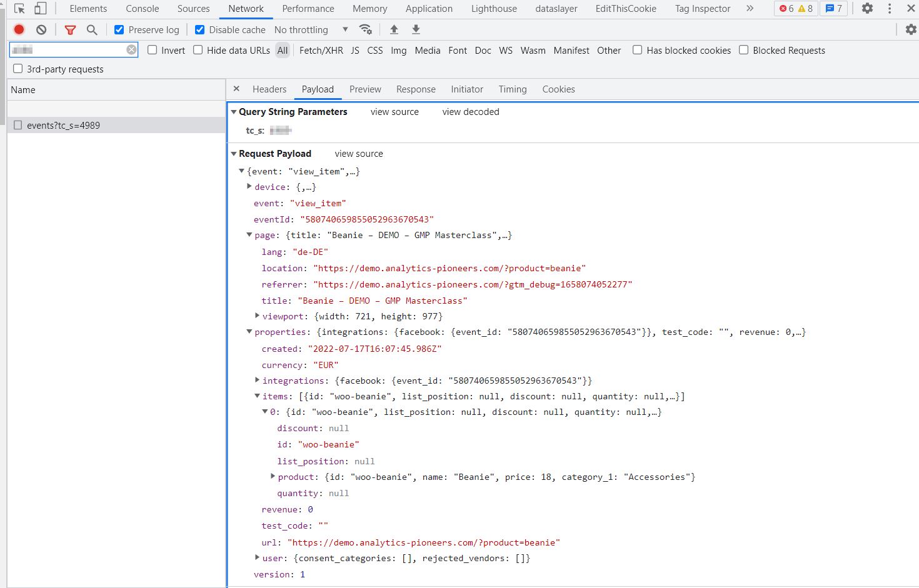The image size is (919, 588).
Task: Expand the viewport object
Action: click(x=257, y=316)
